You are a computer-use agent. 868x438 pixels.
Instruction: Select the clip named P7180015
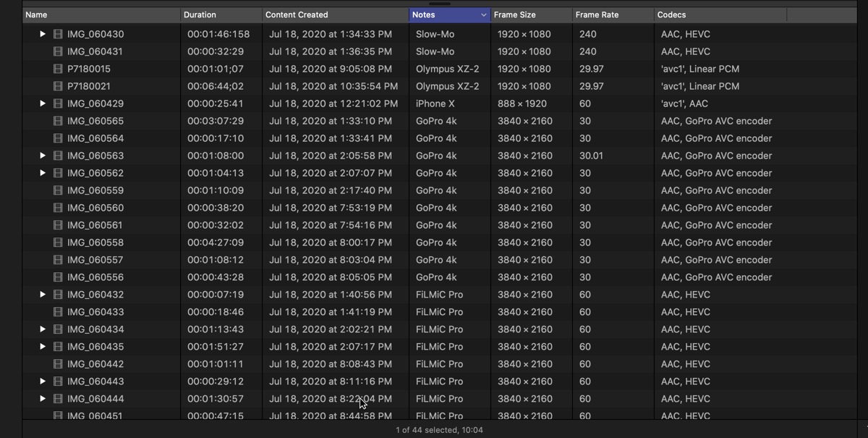pyautogui.click(x=89, y=69)
